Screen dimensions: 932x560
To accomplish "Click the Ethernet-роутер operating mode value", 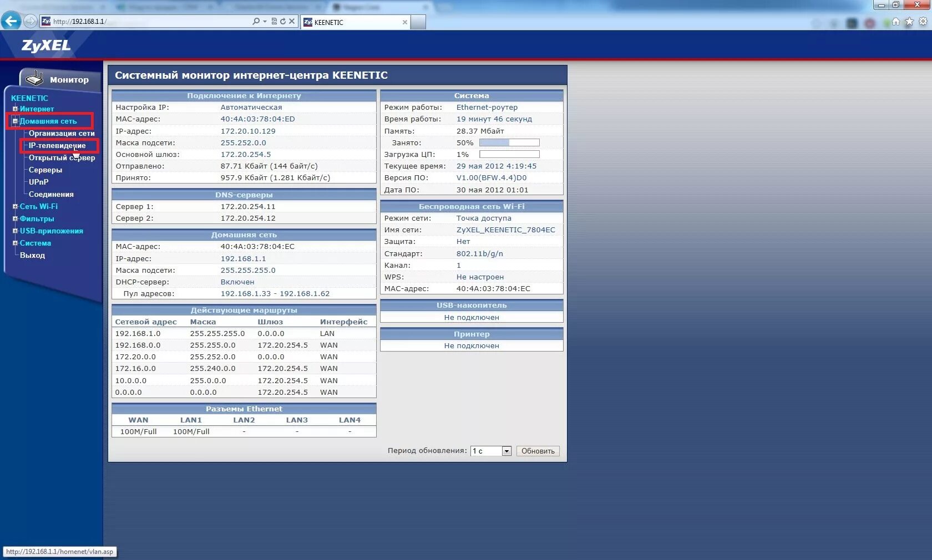I will coord(487,108).
